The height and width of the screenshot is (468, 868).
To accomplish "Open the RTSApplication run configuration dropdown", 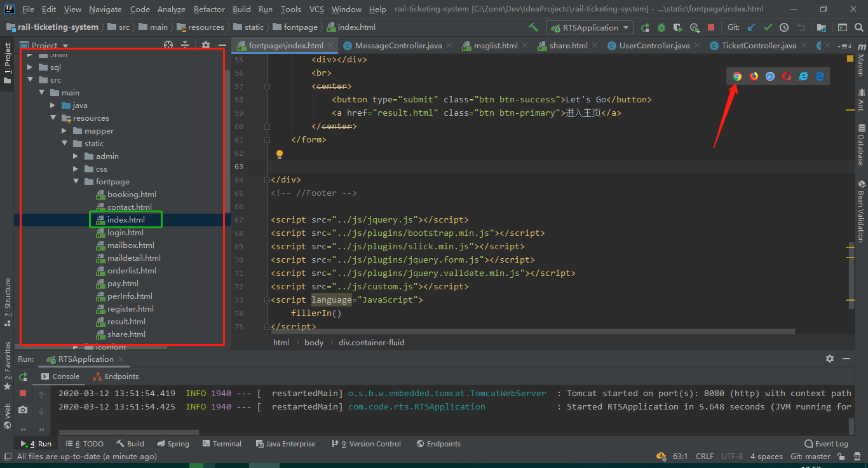I will click(x=590, y=27).
